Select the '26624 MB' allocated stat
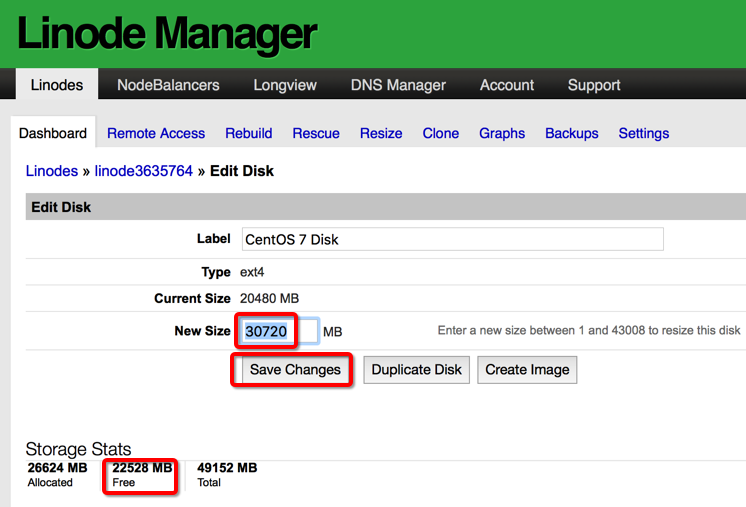 pos(58,468)
